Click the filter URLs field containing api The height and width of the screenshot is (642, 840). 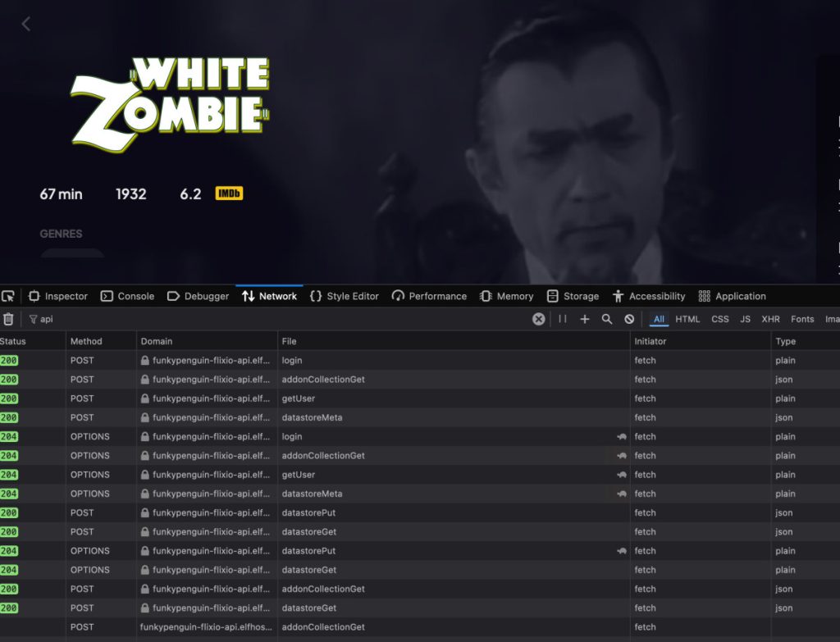coord(279,319)
